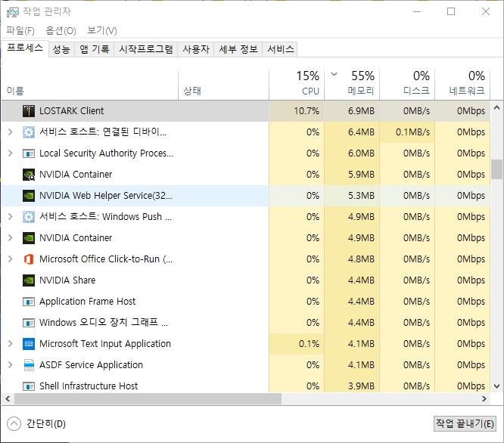Click the gear icon for 서비스 호스트: 연결된 디바이스
The height and width of the screenshot is (443, 504).
[29, 132]
